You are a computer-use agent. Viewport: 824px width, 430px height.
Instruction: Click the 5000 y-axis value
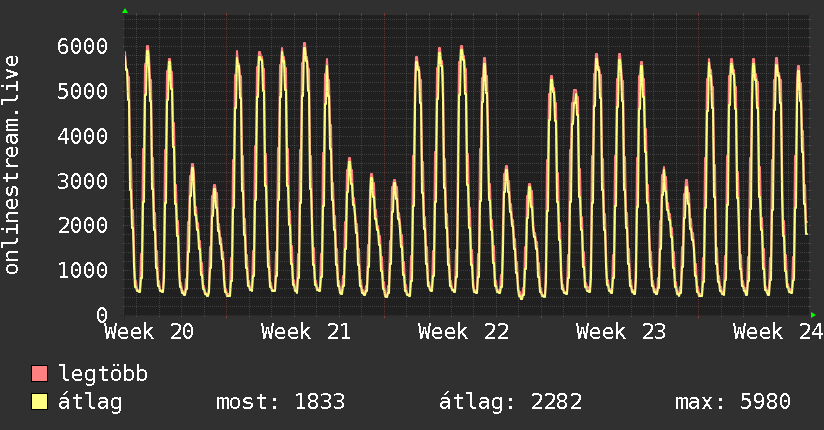point(83,91)
